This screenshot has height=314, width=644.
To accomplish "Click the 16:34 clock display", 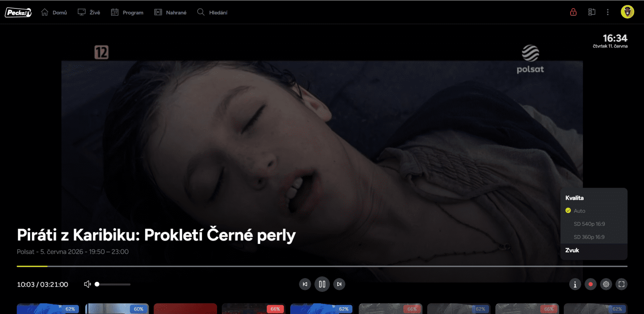I will [x=615, y=38].
